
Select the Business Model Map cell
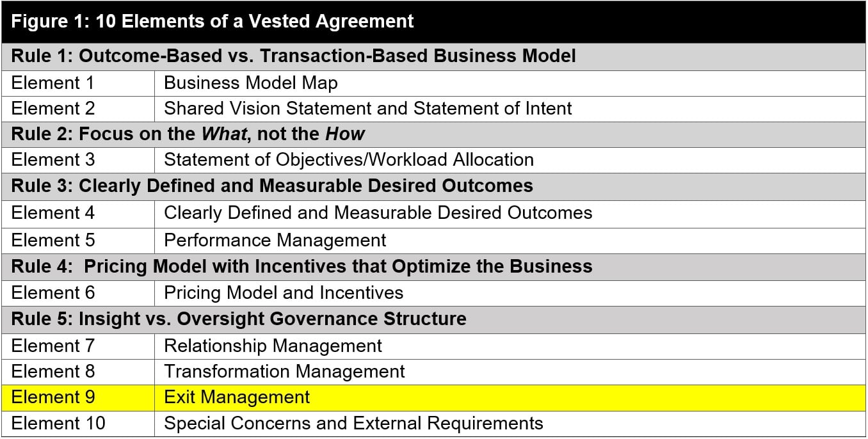click(510, 83)
